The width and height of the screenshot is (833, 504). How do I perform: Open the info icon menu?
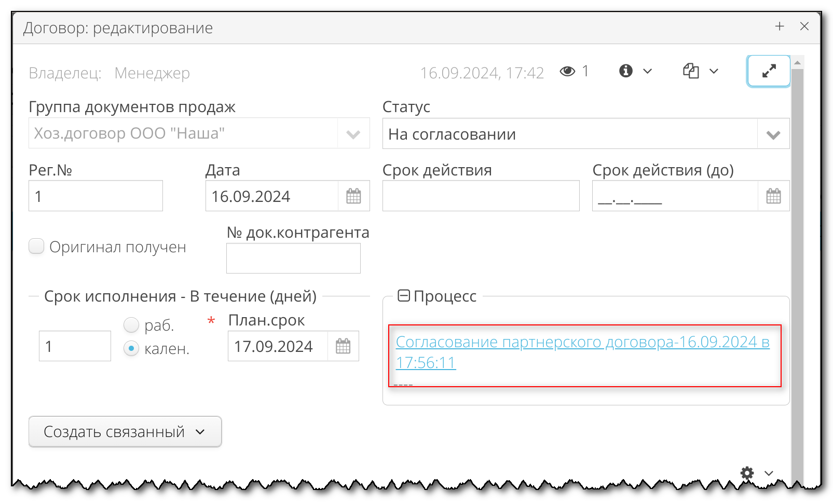click(x=634, y=71)
